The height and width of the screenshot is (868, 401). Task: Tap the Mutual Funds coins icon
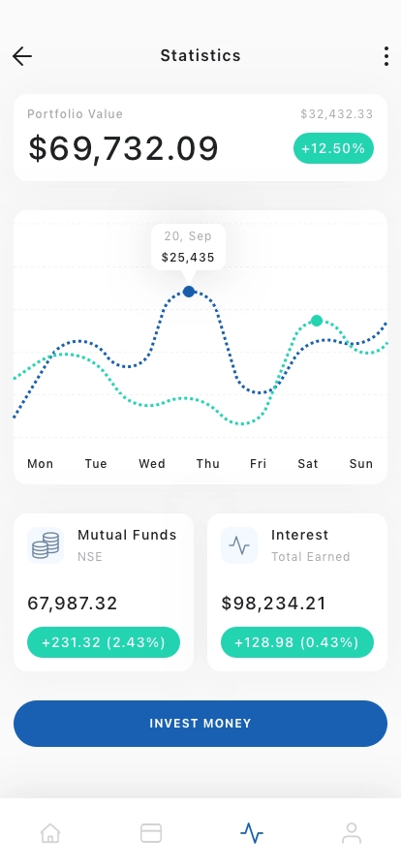pyautogui.click(x=46, y=545)
